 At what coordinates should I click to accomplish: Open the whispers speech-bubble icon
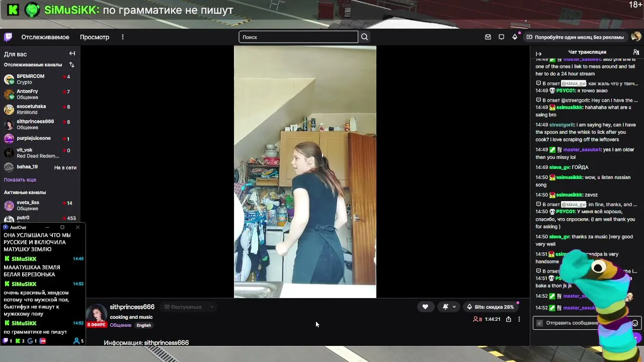[501, 37]
